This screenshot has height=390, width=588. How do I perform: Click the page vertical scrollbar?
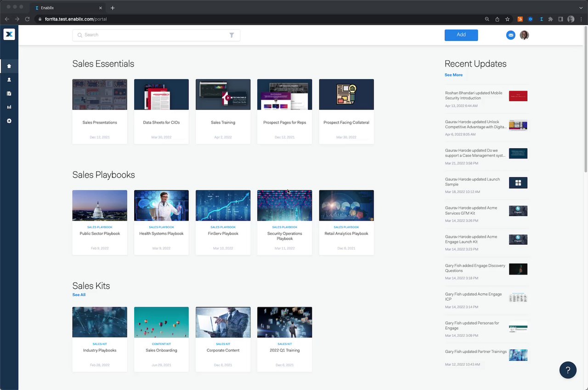pyautogui.click(x=586, y=99)
